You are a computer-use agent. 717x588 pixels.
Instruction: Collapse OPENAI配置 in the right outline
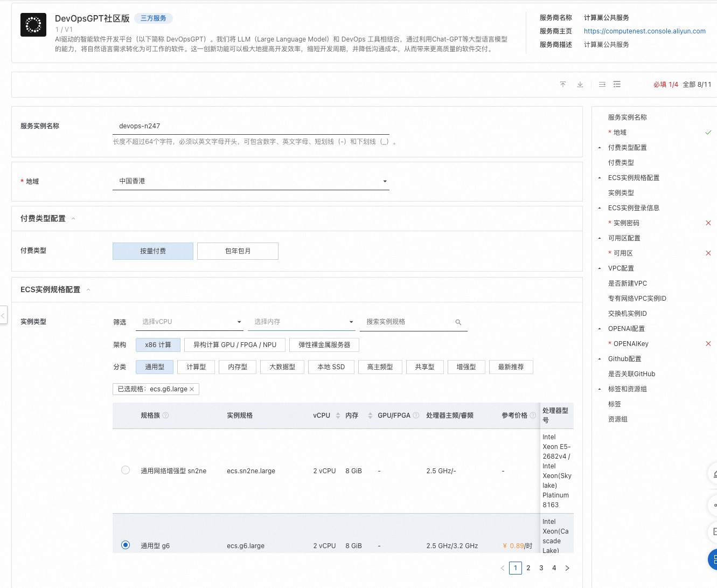point(600,329)
